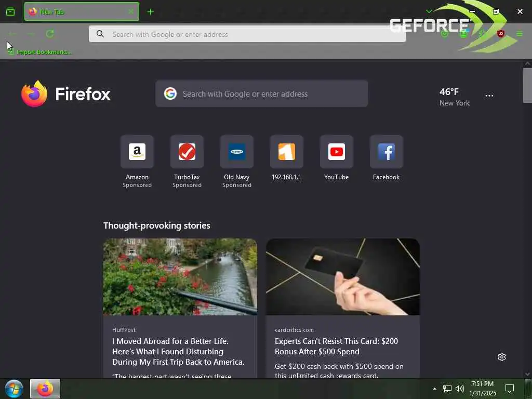Open the new tab personalize gear
The image size is (532, 399).
502,357
